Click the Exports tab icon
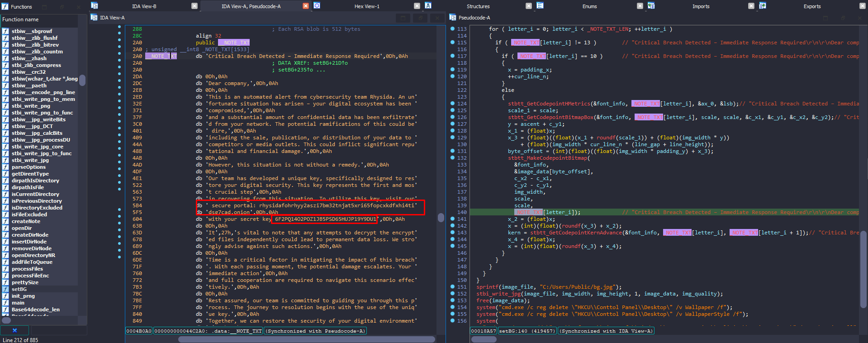The width and height of the screenshot is (868, 343). pyautogui.click(x=763, y=5)
